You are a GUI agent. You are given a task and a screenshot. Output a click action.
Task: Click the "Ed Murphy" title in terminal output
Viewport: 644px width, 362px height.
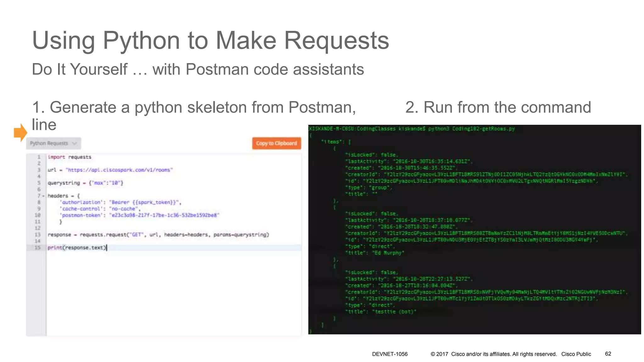(388, 253)
